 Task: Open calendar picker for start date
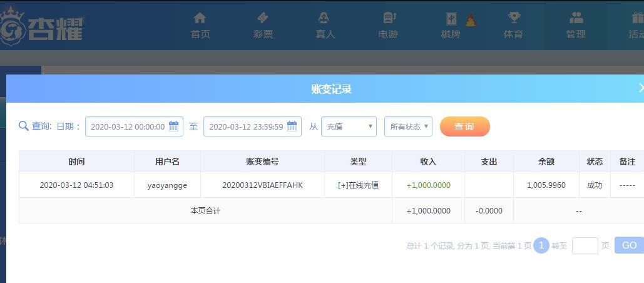(x=174, y=126)
